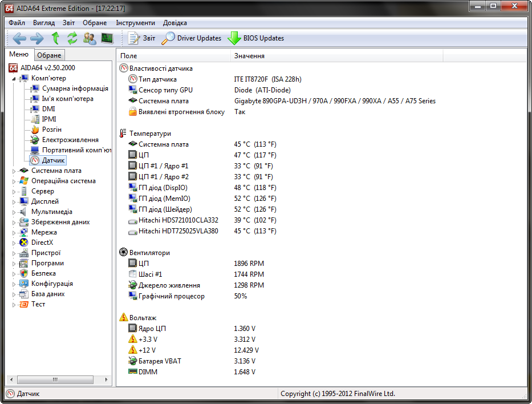Open BIOS Updates from the toolbar

pyautogui.click(x=256, y=38)
